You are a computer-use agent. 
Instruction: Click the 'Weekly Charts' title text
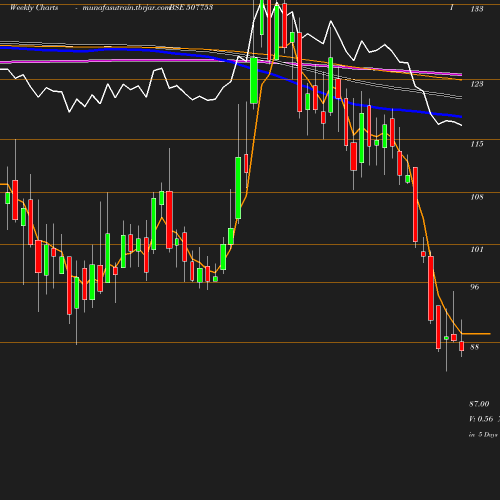34,7
